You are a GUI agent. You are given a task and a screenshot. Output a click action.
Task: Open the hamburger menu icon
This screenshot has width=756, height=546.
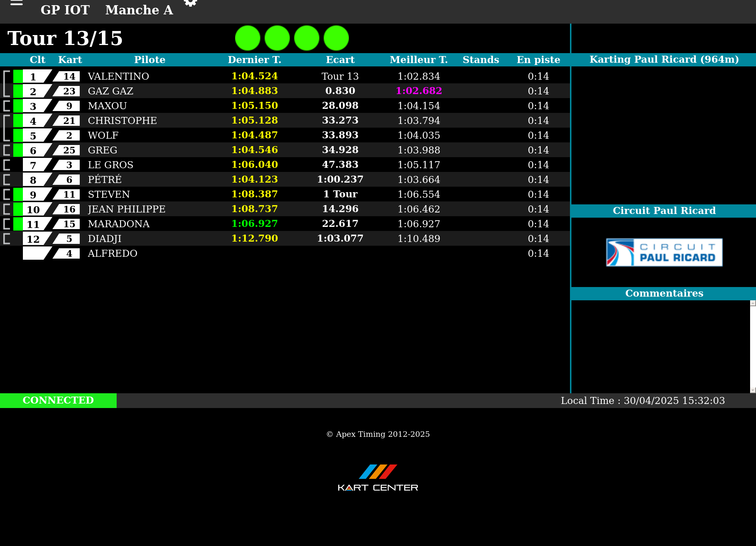point(17,3)
